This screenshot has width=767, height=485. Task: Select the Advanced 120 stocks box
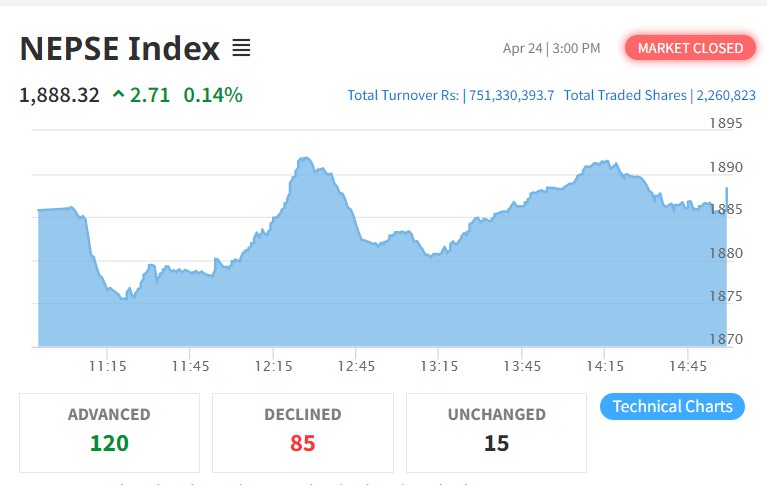coord(109,431)
